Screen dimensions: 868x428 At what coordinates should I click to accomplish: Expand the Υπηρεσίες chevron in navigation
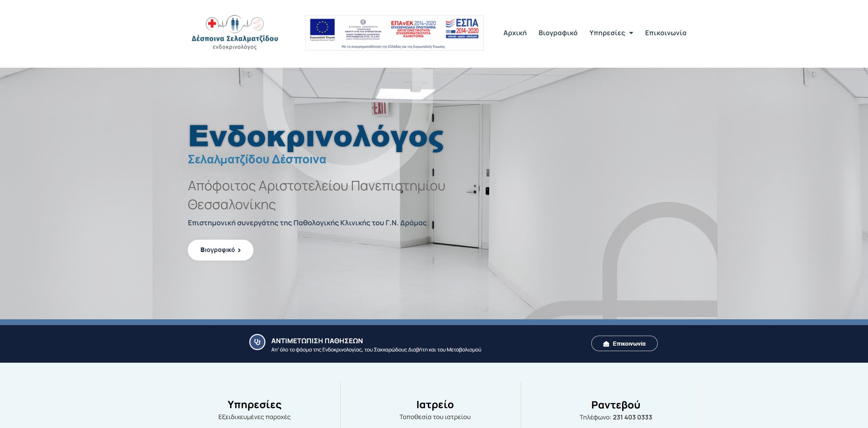coord(632,33)
